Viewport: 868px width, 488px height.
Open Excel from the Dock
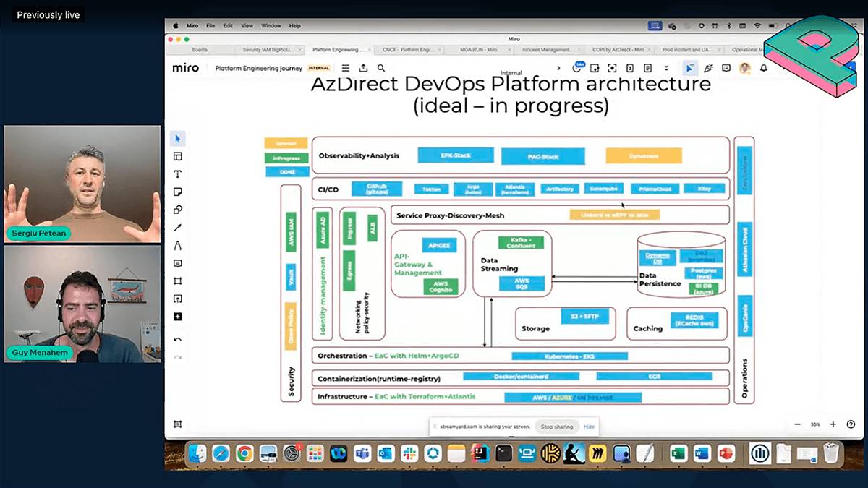pos(678,453)
